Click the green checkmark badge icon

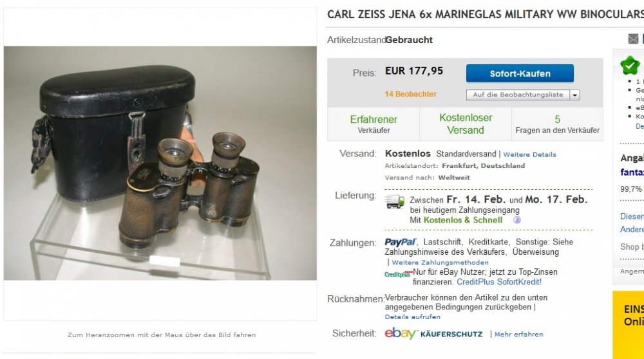[x=630, y=65]
